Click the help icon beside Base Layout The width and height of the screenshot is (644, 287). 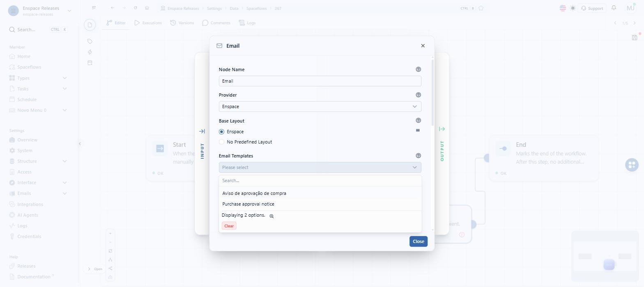pos(419,120)
